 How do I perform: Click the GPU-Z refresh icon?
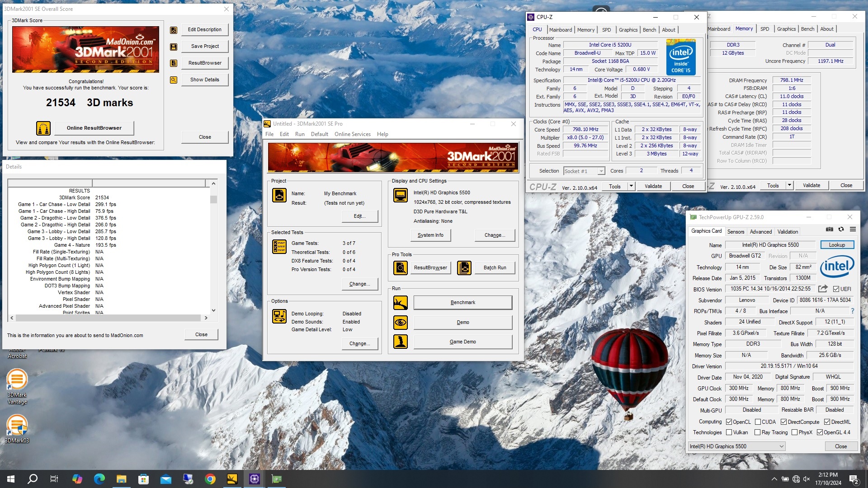(x=841, y=230)
